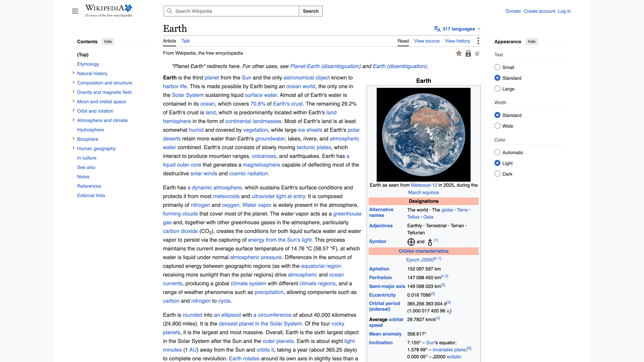Screen dimensions: 644x362
Task: Open the main menu hamburger icon
Action: coord(75,11)
